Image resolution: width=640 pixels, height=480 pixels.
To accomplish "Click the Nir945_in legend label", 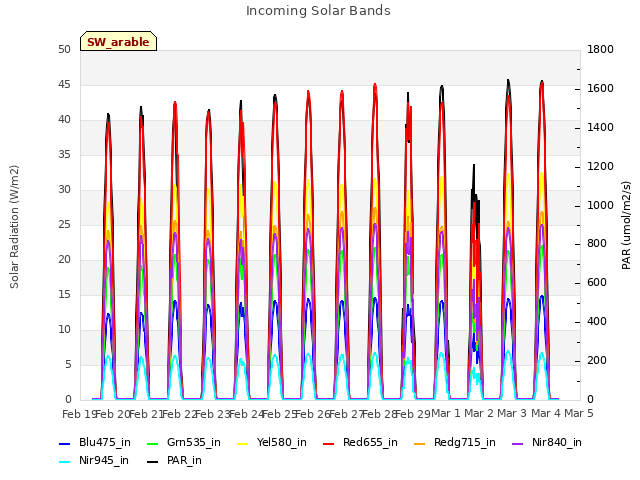I will click(x=104, y=460).
